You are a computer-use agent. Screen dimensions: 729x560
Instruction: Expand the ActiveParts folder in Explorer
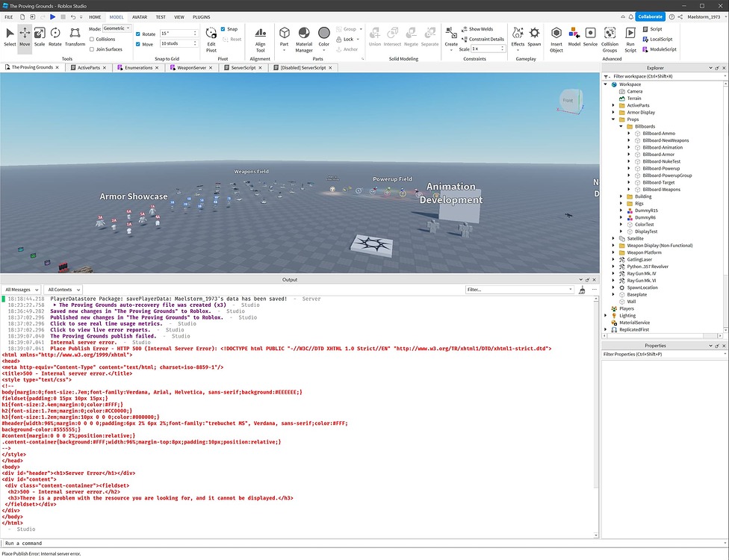pos(613,105)
